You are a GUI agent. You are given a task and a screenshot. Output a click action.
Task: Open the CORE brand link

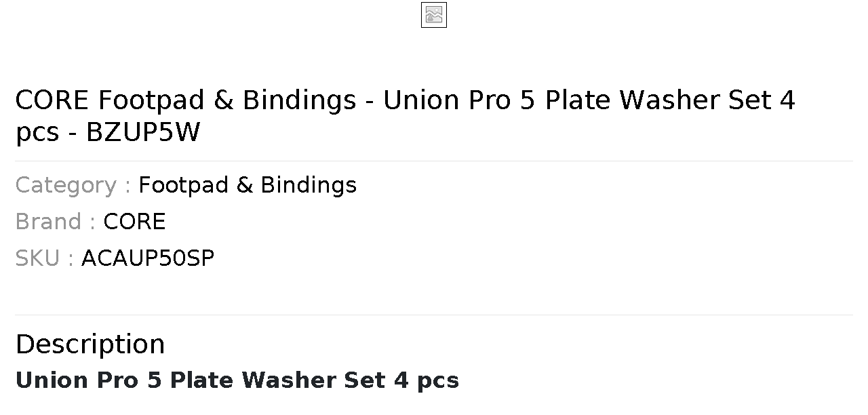[x=134, y=222]
